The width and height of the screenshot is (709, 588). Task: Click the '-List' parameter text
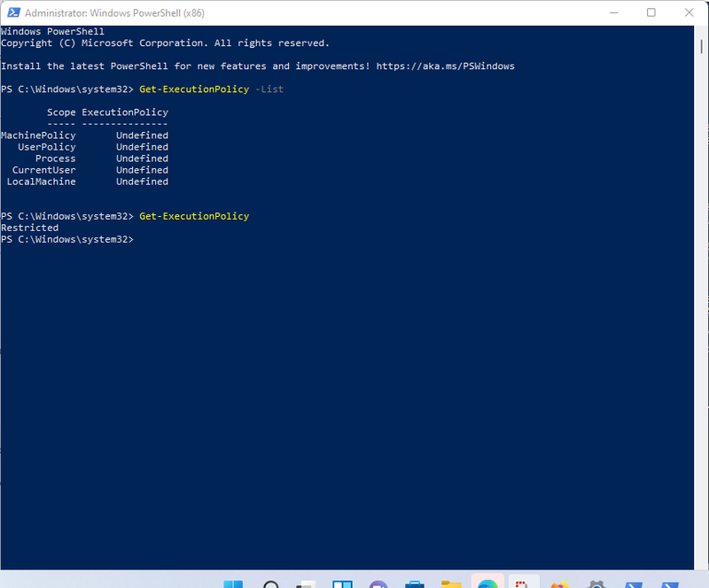[269, 89]
